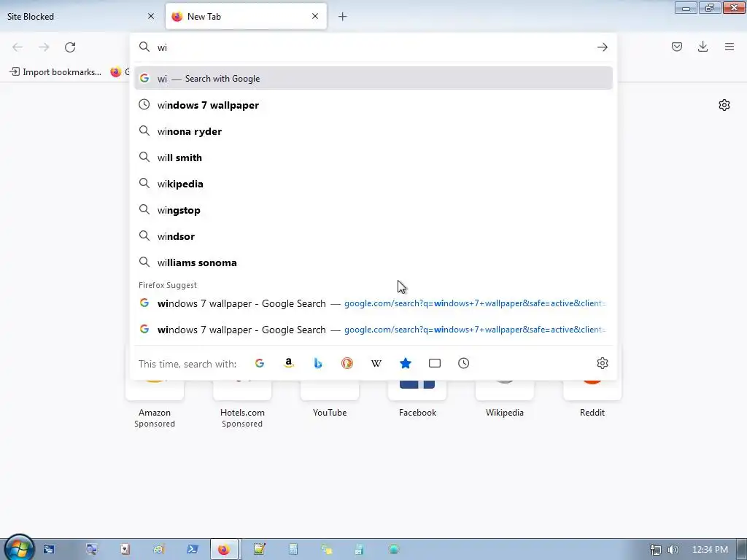The width and height of the screenshot is (747, 560).
Task: Open the Save to Pocket icon
Action: (676, 47)
